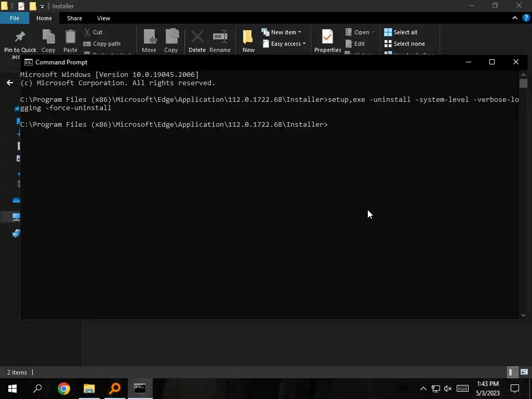Click Edit in the Open group
This screenshot has width=532, height=399.
pyautogui.click(x=355, y=44)
